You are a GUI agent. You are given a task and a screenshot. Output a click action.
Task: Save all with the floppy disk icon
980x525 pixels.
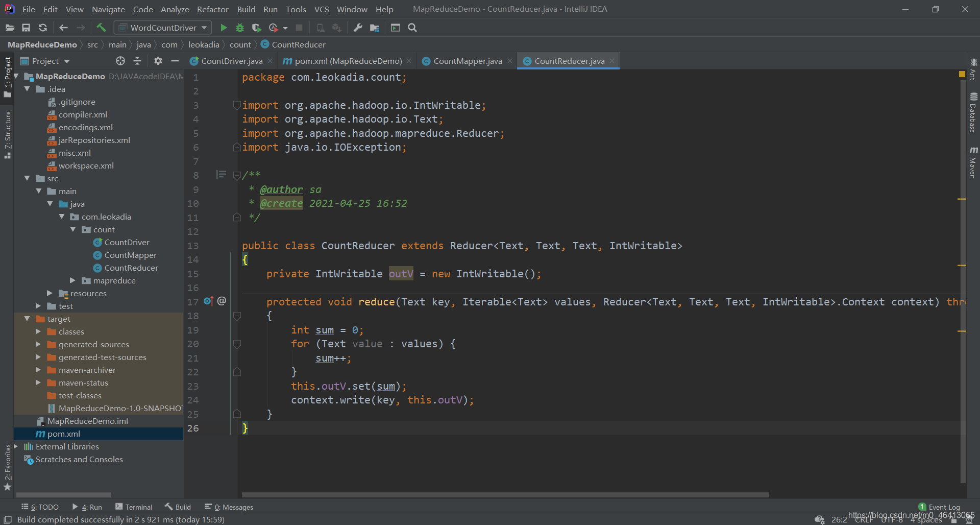pyautogui.click(x=26, y=28)
